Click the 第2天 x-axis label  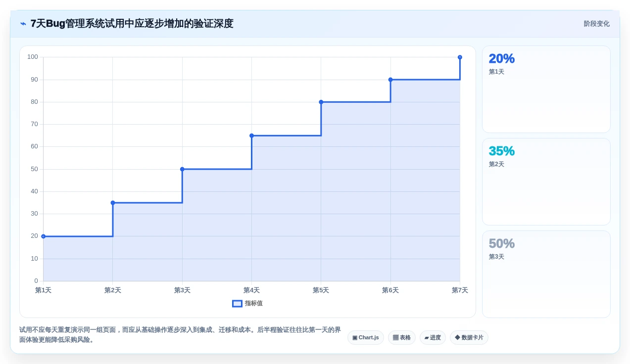[x=113, y=290]
